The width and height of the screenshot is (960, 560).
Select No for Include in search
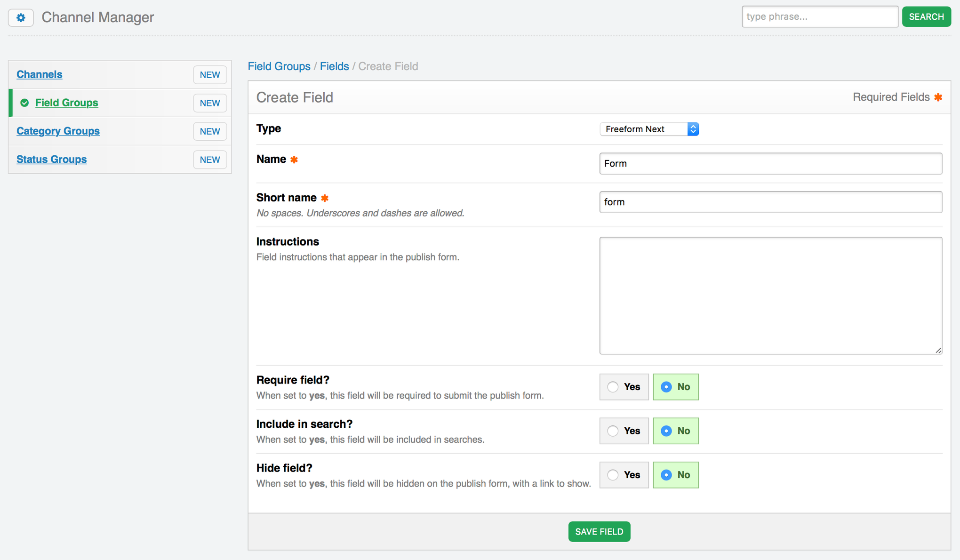pos(666,431)
